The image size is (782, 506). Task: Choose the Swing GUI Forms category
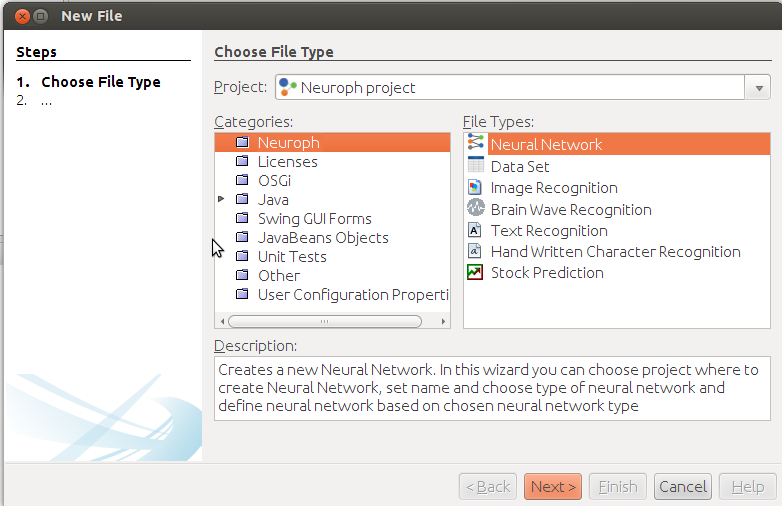coord(314,219)
